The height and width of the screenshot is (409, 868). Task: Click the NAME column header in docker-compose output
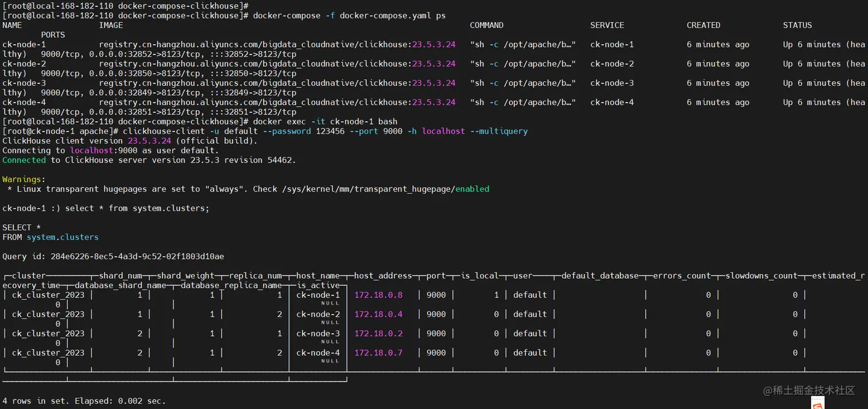pos(12,25)
